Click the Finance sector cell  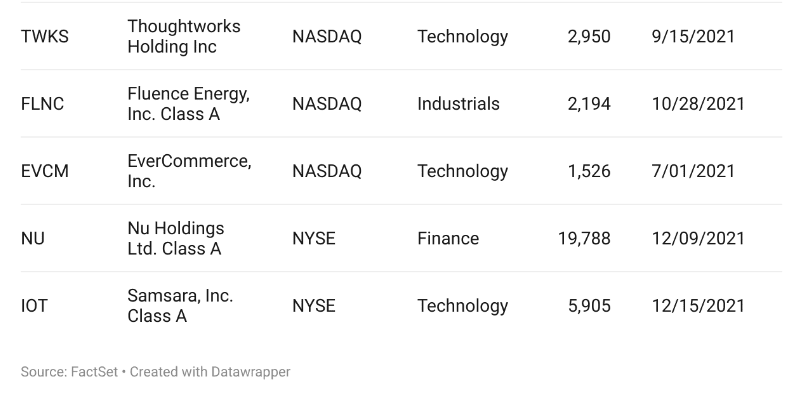point(448,239)
